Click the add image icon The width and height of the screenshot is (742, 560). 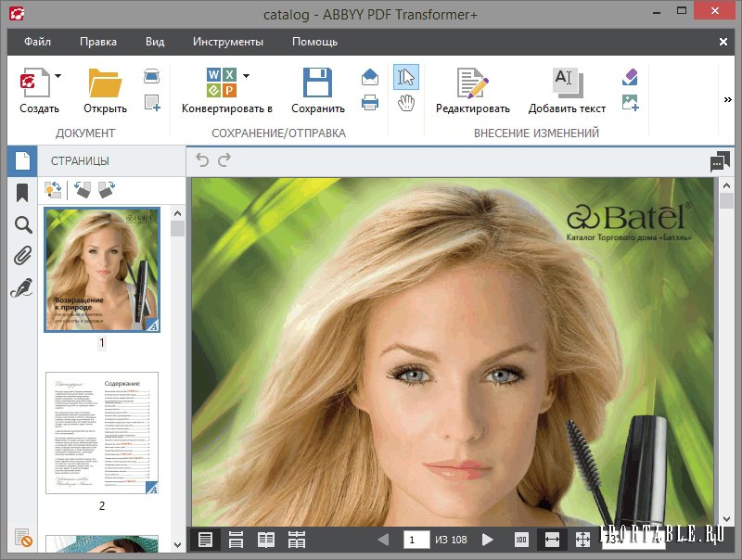(631, 103)
